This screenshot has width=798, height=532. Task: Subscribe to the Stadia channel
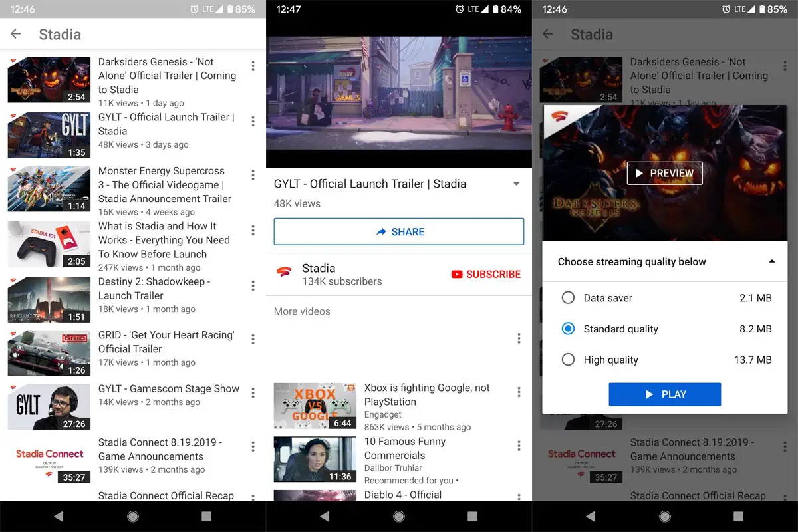[486, 274]
